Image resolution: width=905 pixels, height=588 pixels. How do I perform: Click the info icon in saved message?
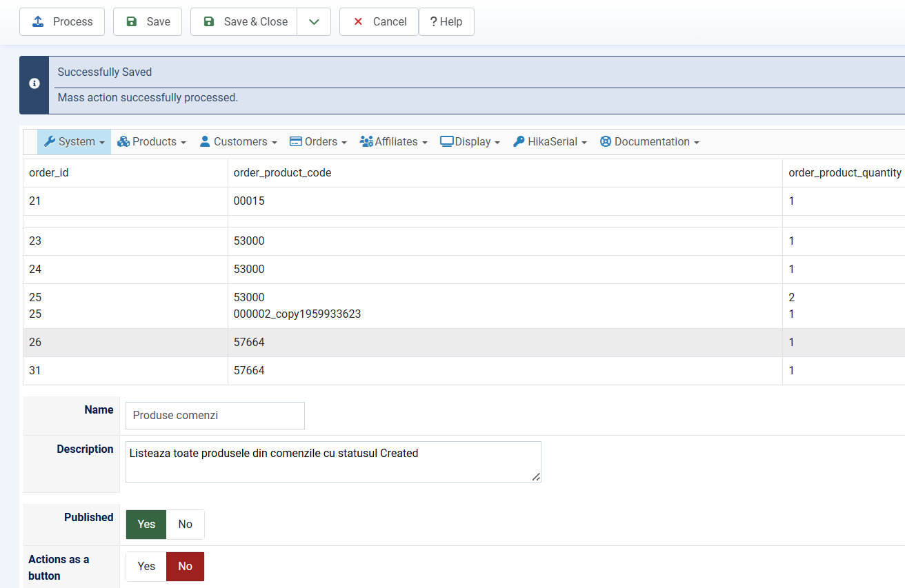(34, 83)
